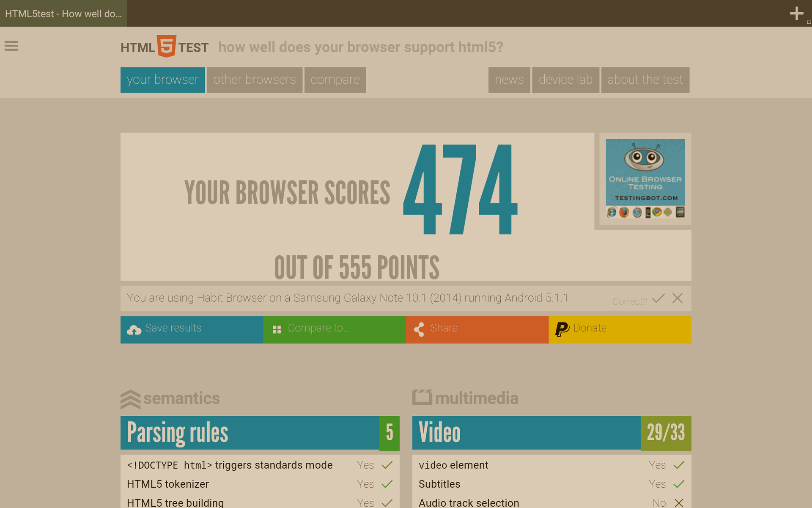Click the 'Correct?' label
This screenshot has width=812, height=508.
[x=629, y=301]
